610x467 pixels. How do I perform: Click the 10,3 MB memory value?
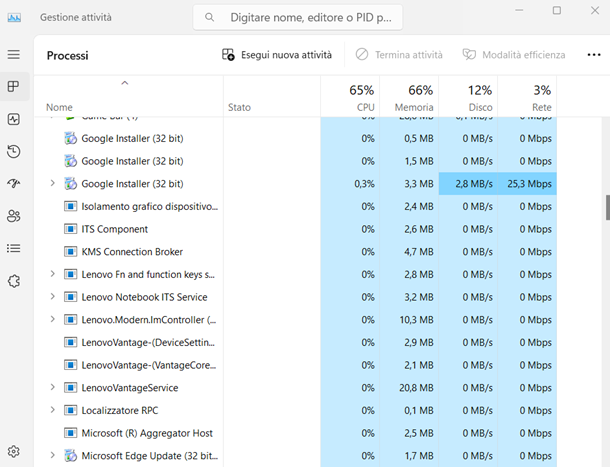click(416, 320)
